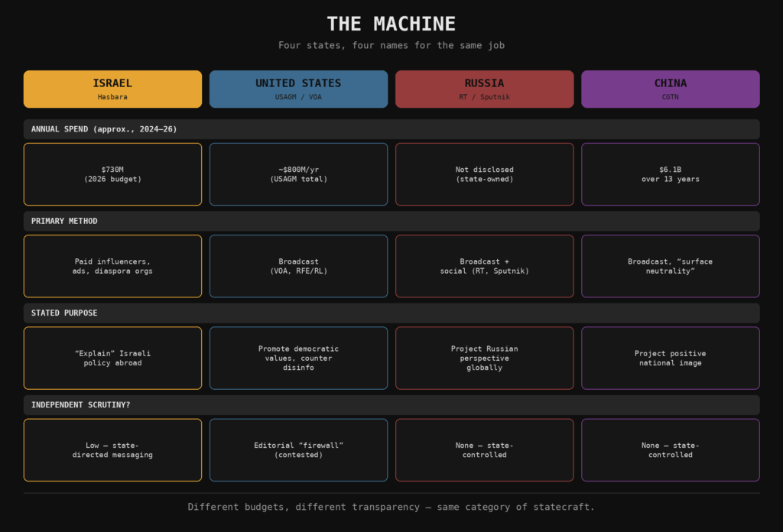Screen dimensions: 783x532
Task: Click 'Project Russian perspective globally' cell
Action: coord(484,358)
